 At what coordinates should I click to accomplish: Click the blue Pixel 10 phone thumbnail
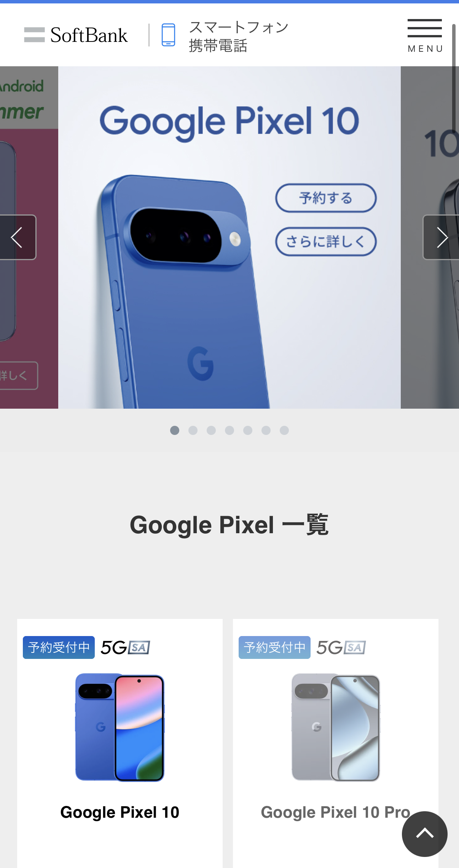pos(120,727)
